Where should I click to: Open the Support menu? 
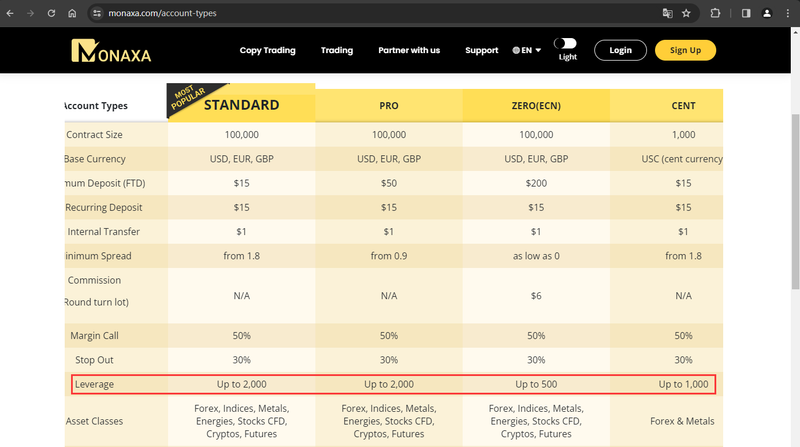click(482, 50)
